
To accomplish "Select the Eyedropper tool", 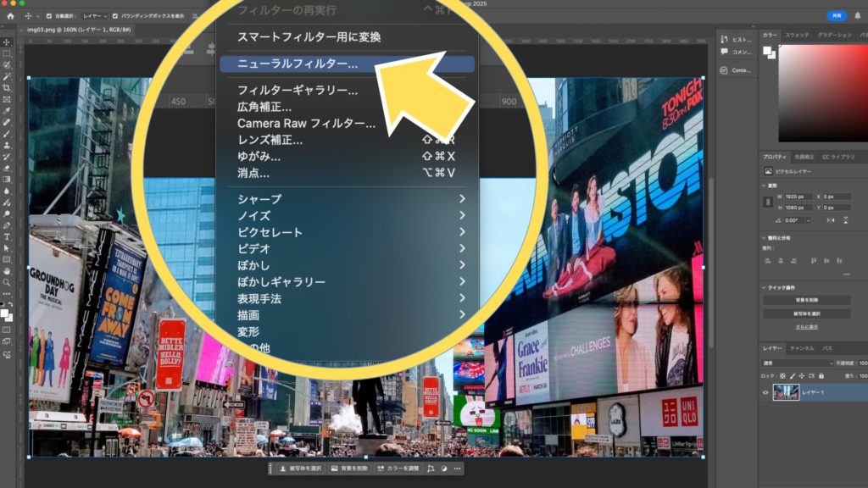I will pos(6,110).
